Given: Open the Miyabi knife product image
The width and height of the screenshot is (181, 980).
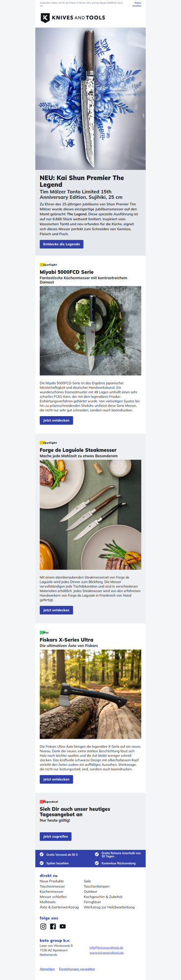Looking at the screenshot, I should (90, 331).
